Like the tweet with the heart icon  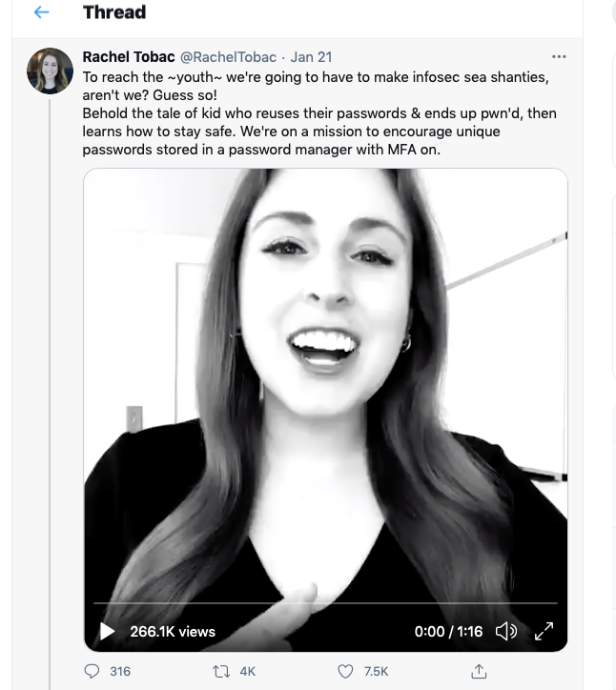(345, 671)
